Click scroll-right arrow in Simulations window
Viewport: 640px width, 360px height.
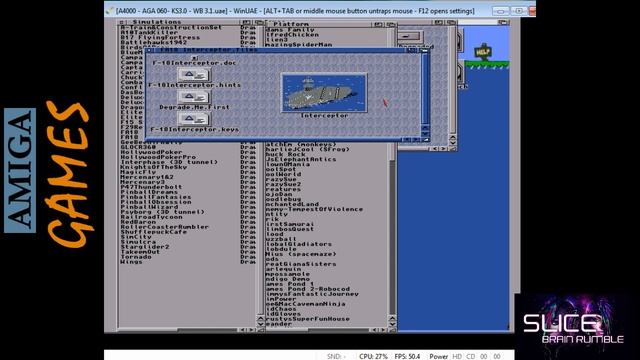pos(251,329)
